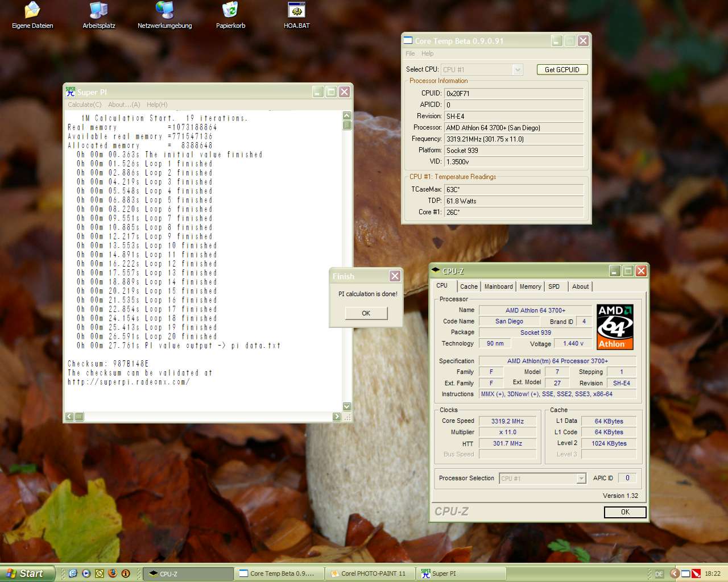Close the Finish dialog
Viewport: 728px width, 582px height.
[395, 276]
